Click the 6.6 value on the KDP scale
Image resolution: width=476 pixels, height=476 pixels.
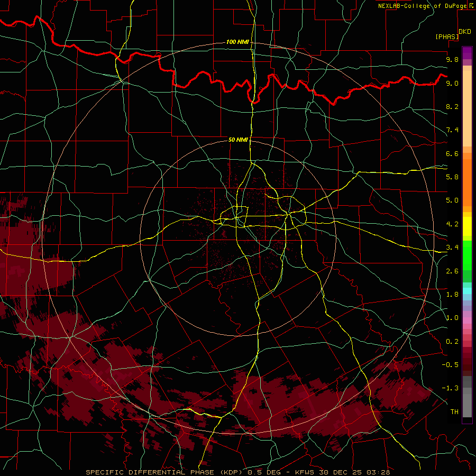(x=452, y=153)
